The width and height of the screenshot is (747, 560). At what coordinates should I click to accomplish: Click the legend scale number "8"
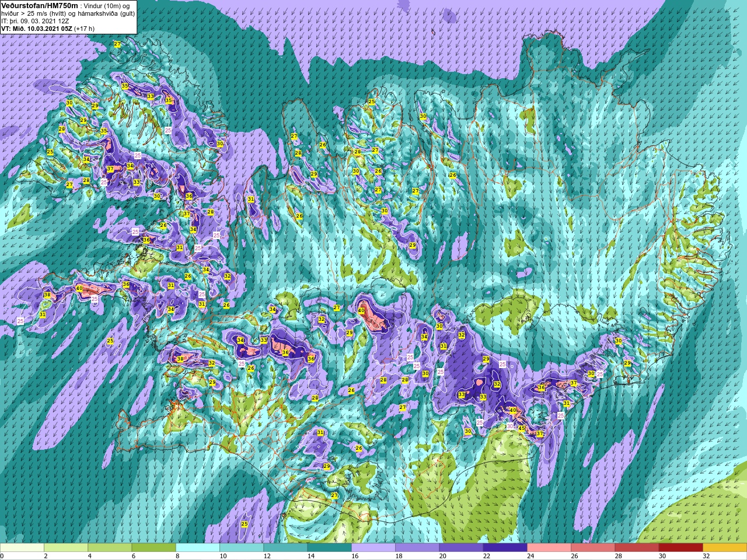[177, 556]
